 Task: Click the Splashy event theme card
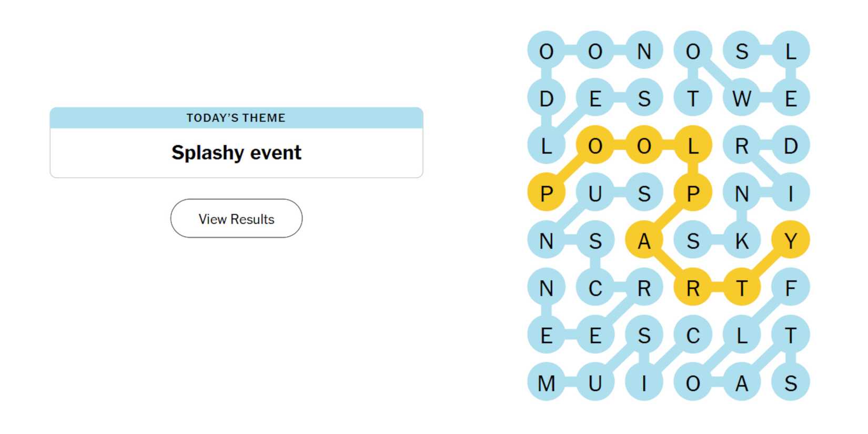tap(236, 153)
